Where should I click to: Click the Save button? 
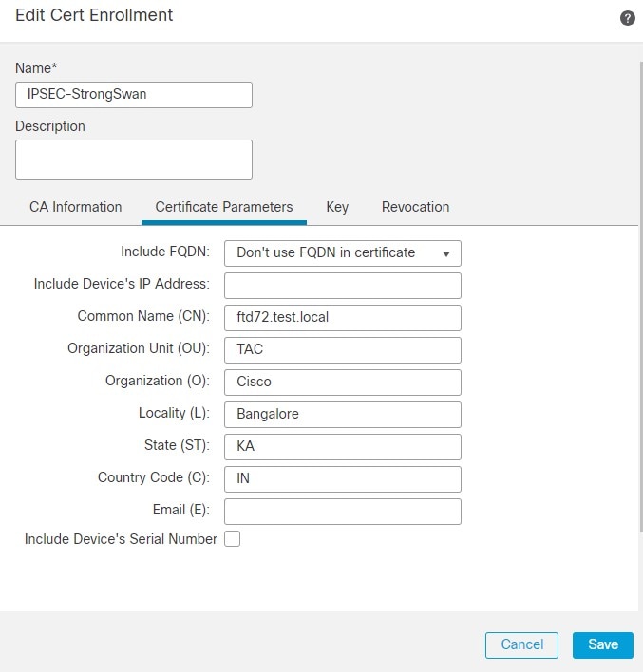coord(603,644)
